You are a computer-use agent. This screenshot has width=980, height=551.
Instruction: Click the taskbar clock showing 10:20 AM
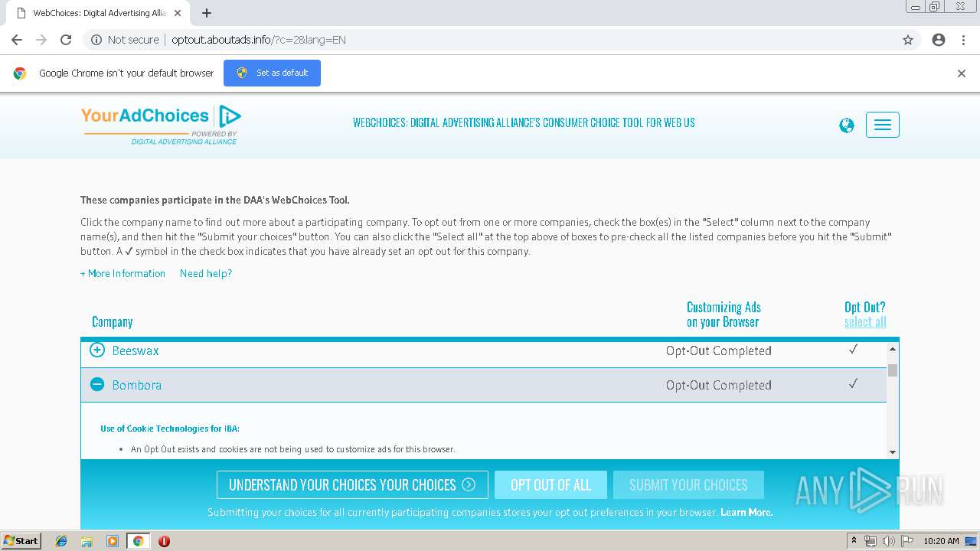tap(941, 541)
